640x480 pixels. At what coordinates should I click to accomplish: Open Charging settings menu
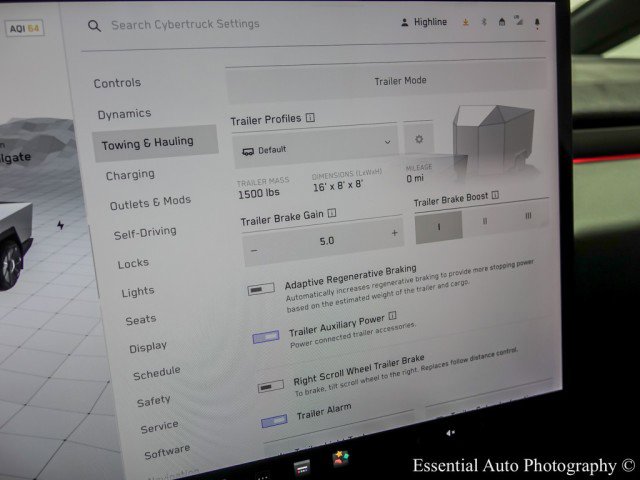tap(130, 175)
